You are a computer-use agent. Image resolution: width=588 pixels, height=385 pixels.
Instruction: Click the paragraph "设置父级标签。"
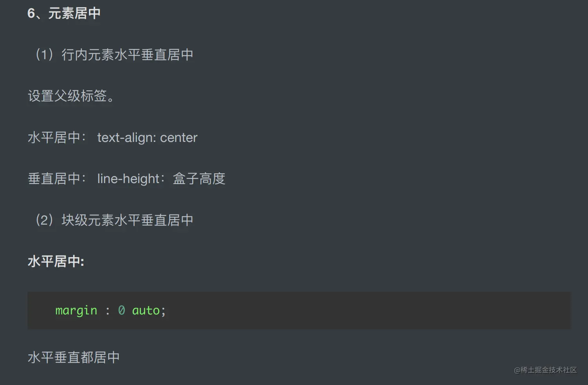(x=71, y=96)
